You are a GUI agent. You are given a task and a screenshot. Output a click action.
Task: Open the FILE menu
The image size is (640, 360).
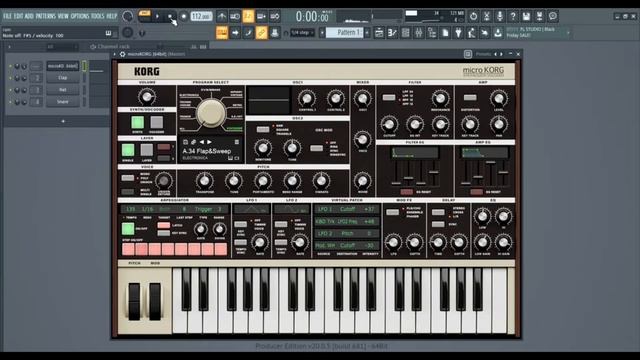tap(7, 16)
